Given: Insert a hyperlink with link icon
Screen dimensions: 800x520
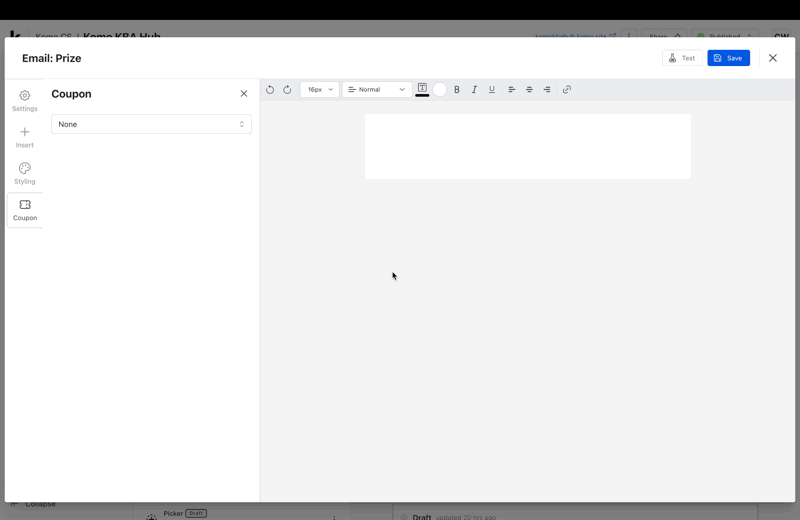Looking at the screenshot, I should [x=567, y=90].
